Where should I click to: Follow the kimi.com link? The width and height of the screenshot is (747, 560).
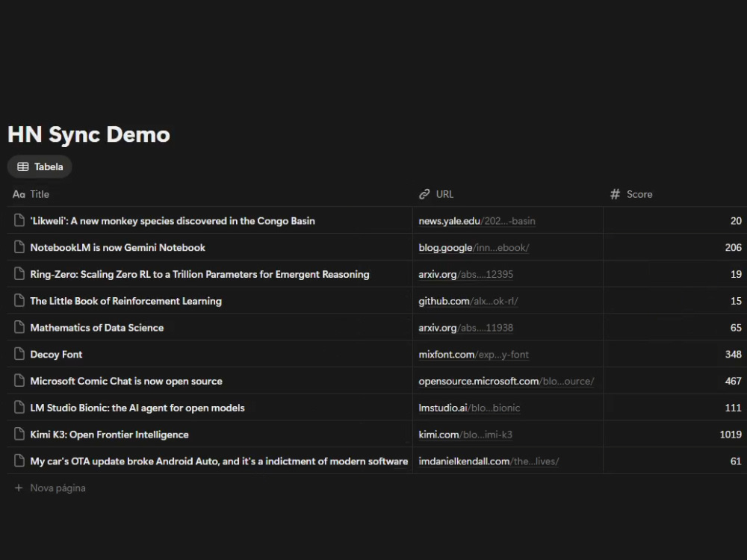tap(465, 435)
